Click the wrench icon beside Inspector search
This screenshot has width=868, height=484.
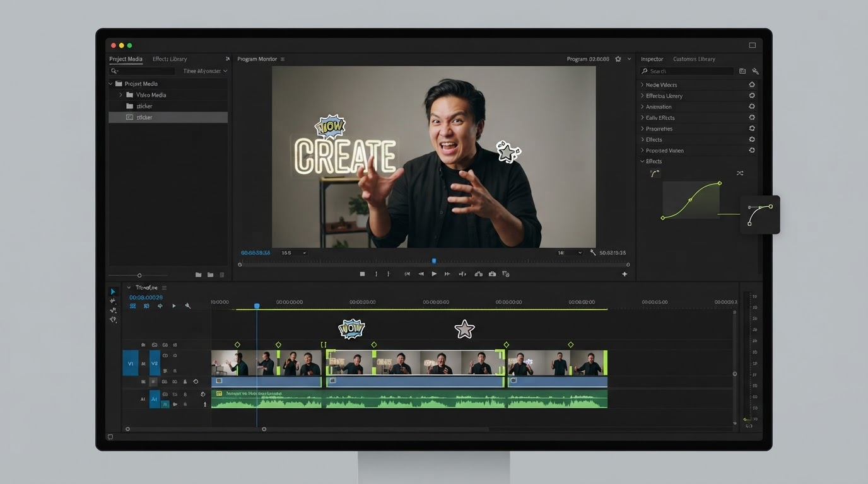[x=755, y=71]
